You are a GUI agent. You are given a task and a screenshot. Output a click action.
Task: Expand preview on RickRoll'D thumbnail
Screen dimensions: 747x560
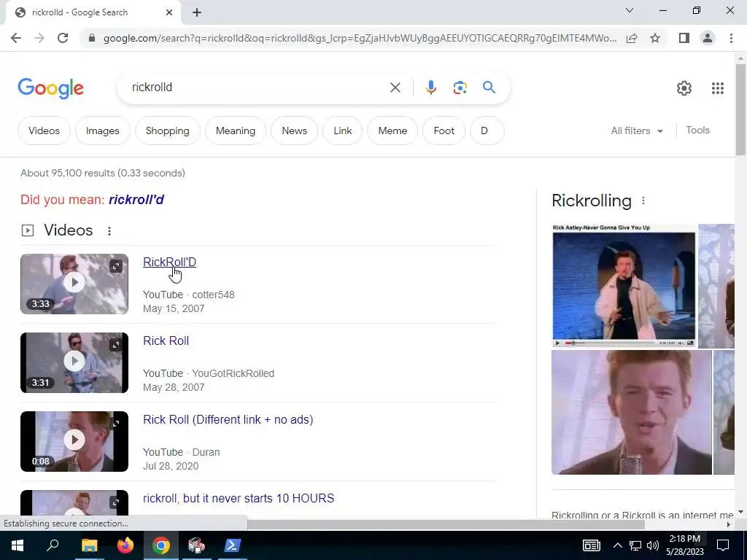point(116,265)
